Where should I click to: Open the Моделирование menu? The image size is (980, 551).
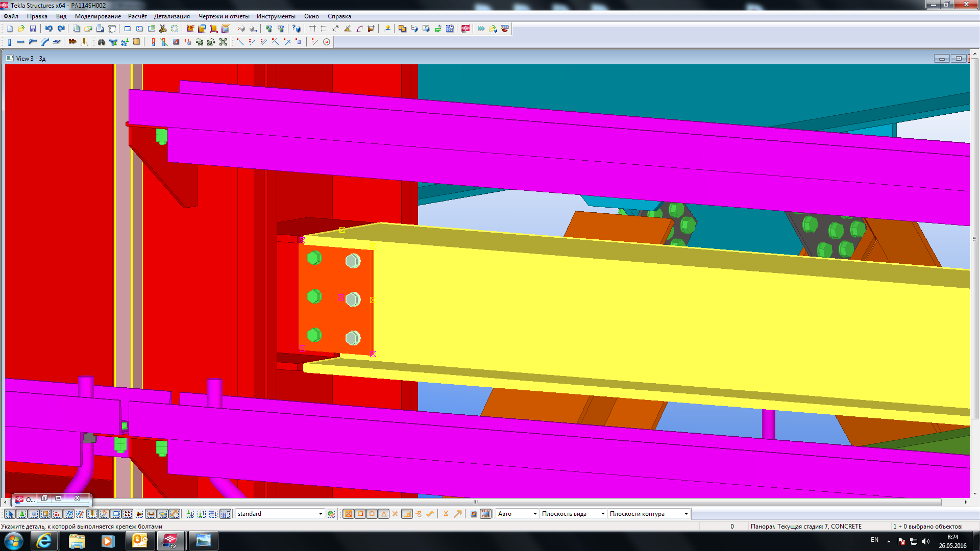(98, 16)
